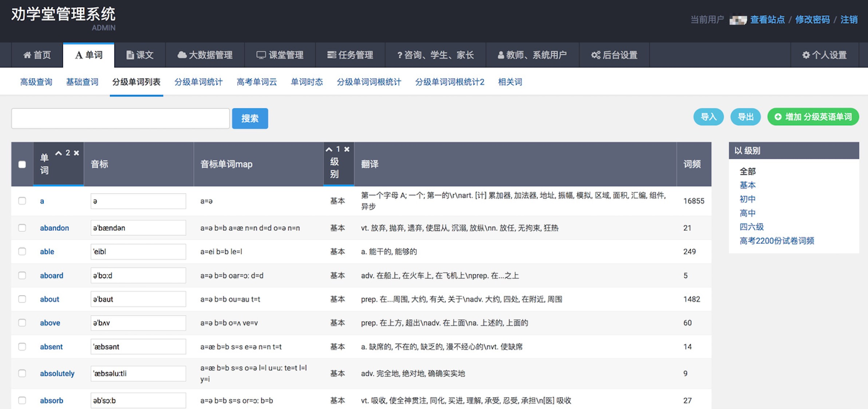Image resolution: width=868 pixels, height=409 pixels.
Task: Filter level by 基本 in sidebar
Action: click(747, 185)
